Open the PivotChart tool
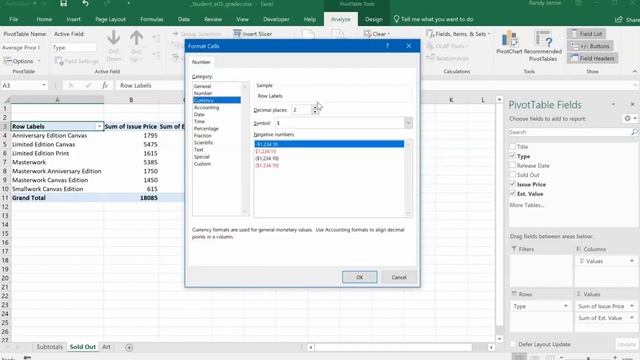 tap(509, 42)
